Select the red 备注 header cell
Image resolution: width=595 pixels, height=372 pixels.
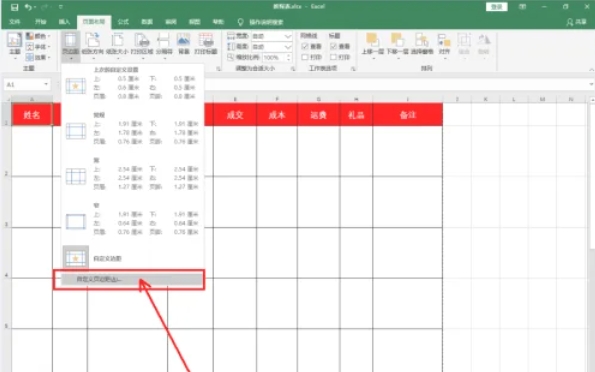(408, 115)
